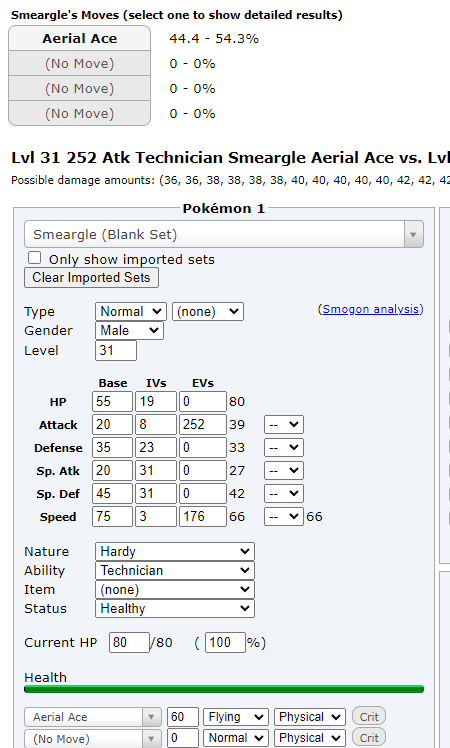The image size is (450, 748).
Task: Open the Speed stat boost dropdown
Action: pos(284,517)
